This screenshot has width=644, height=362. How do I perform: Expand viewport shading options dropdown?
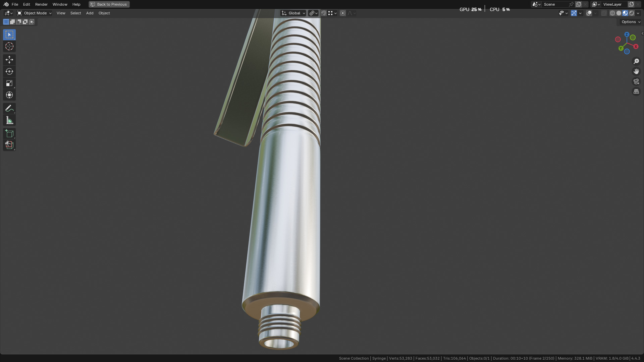tap(638, 13)
